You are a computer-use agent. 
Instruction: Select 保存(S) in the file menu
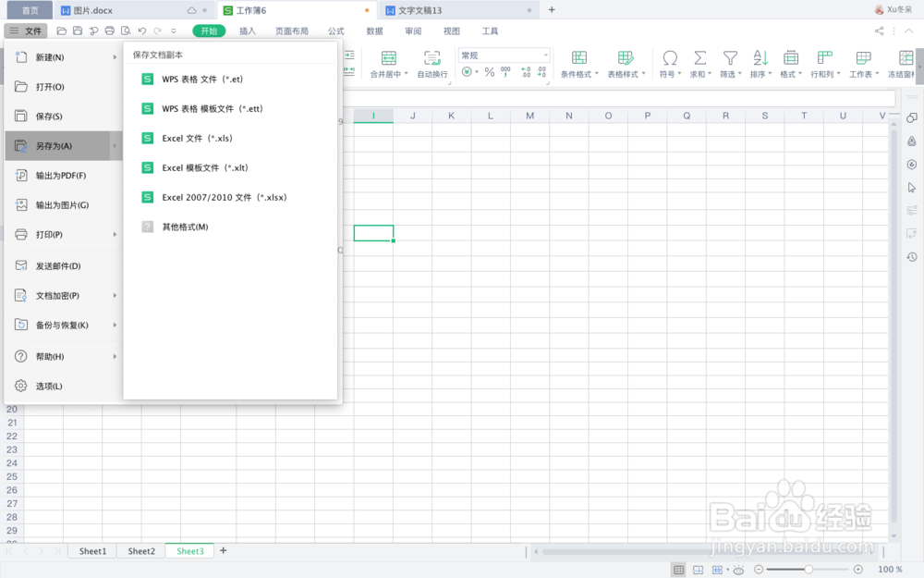click(x=63, y=117)
